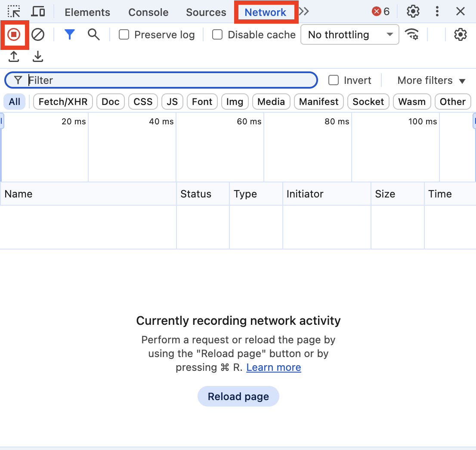Select the All request type filter
Screen dimensions: 476x450
[14, 102]
